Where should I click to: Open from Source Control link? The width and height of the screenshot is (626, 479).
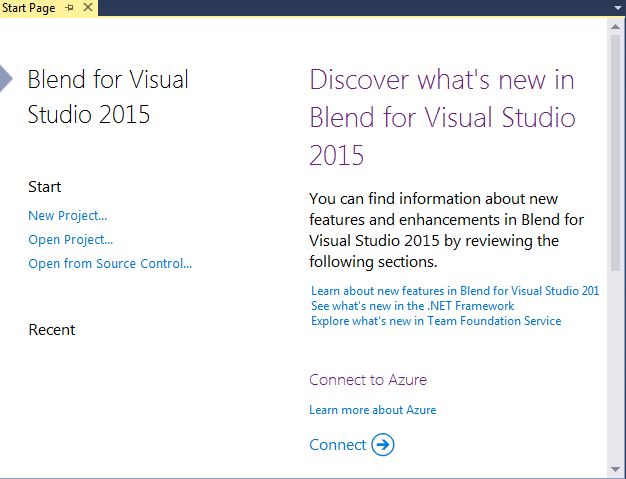110,264
